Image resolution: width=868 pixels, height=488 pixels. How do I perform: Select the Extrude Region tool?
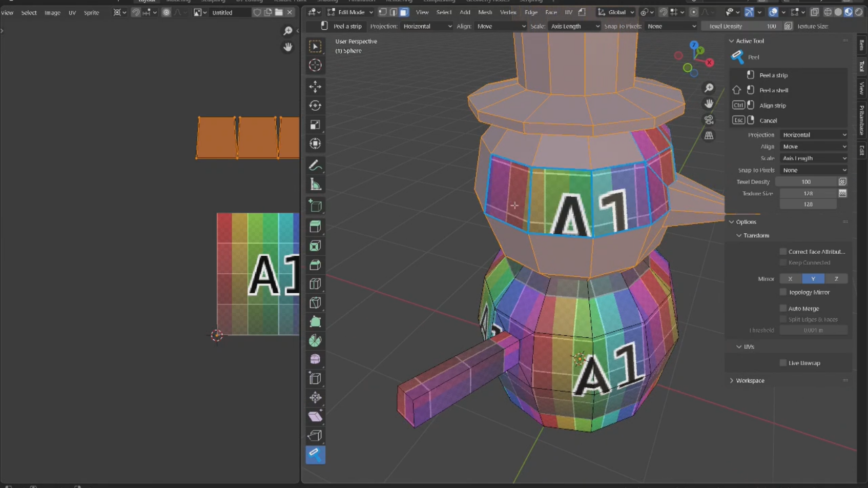pos(315,227)
